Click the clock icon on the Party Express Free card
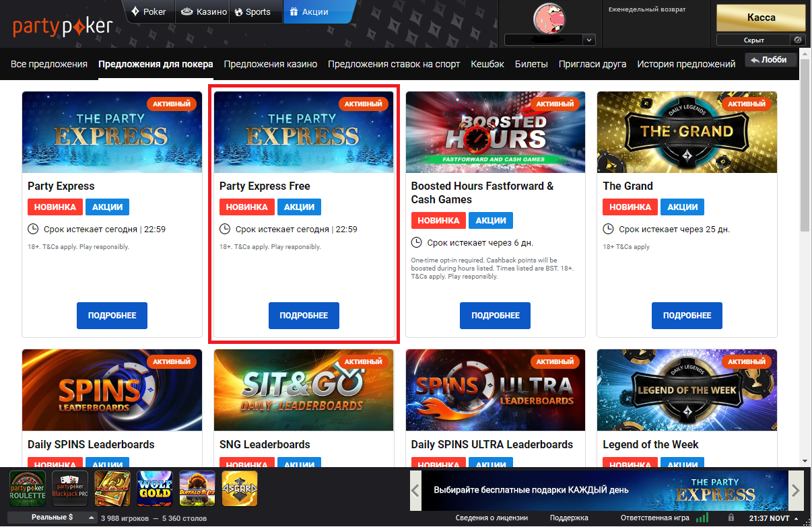The width and height of the screenshot is (812, 527). [225, 230]
